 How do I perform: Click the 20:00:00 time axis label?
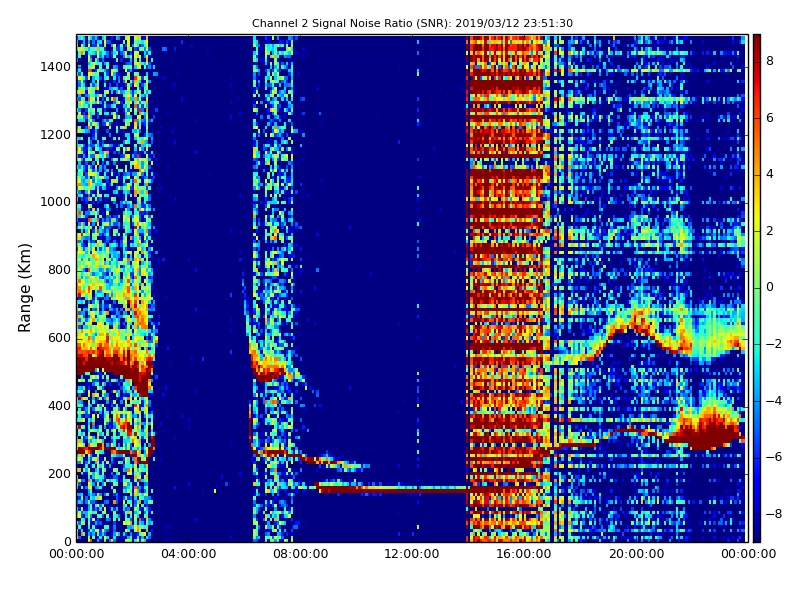[x=636, y=554]
